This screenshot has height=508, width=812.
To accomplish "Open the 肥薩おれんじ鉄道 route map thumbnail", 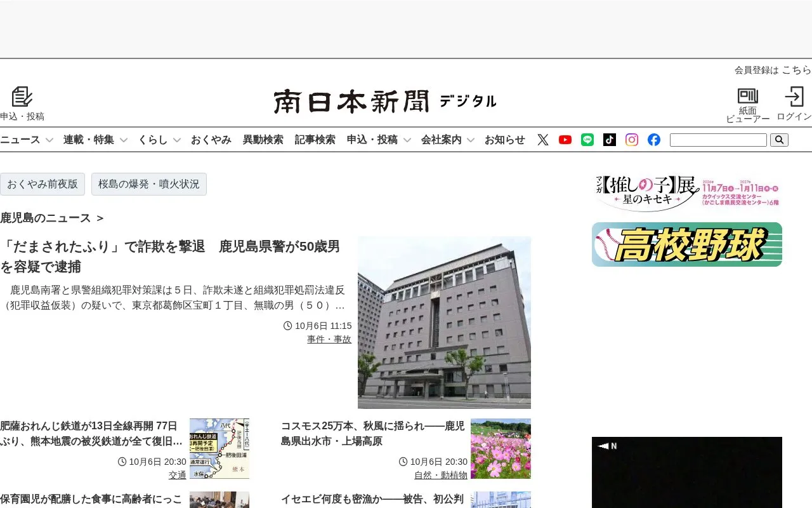I will 219,448.
